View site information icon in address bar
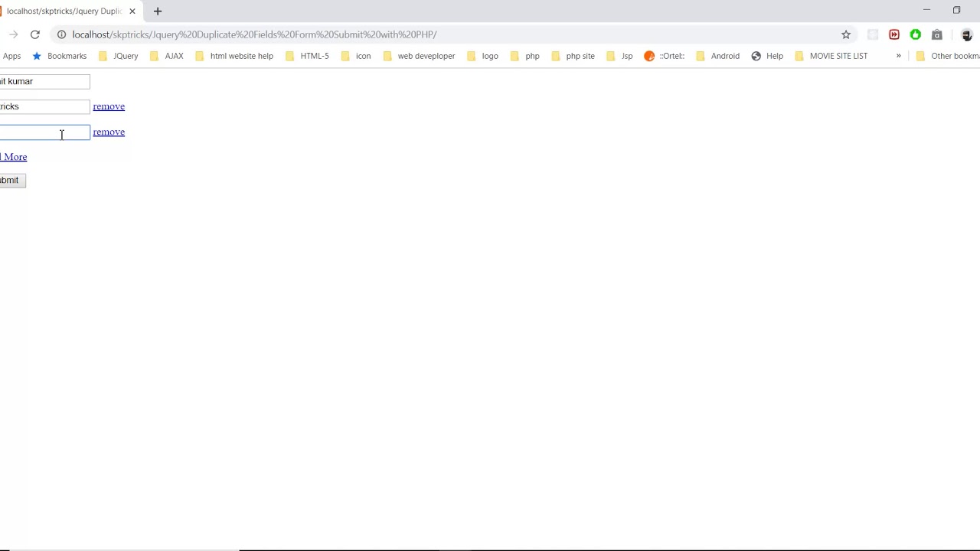The height and width of the screenshot is (551, 980). pos(62,34)
